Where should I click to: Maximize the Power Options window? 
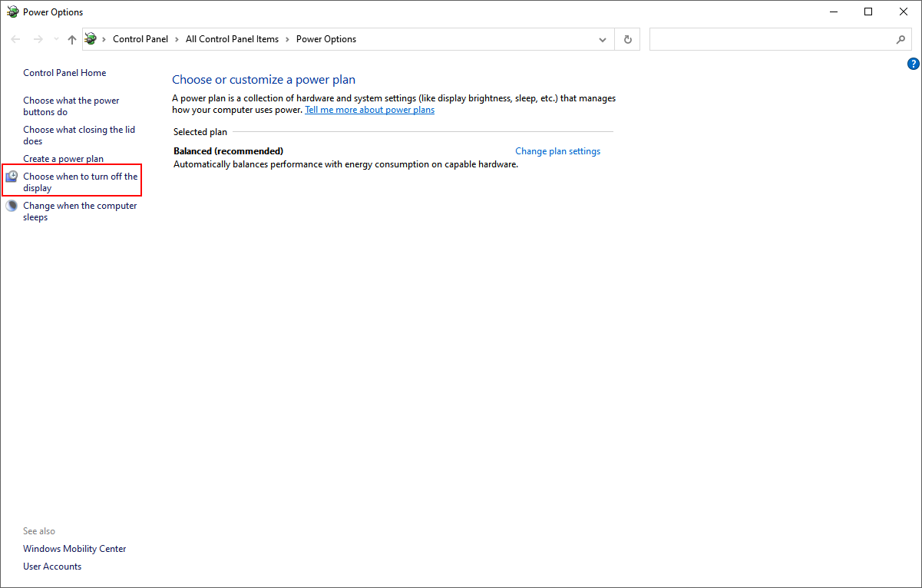click(x=868, y=12)
